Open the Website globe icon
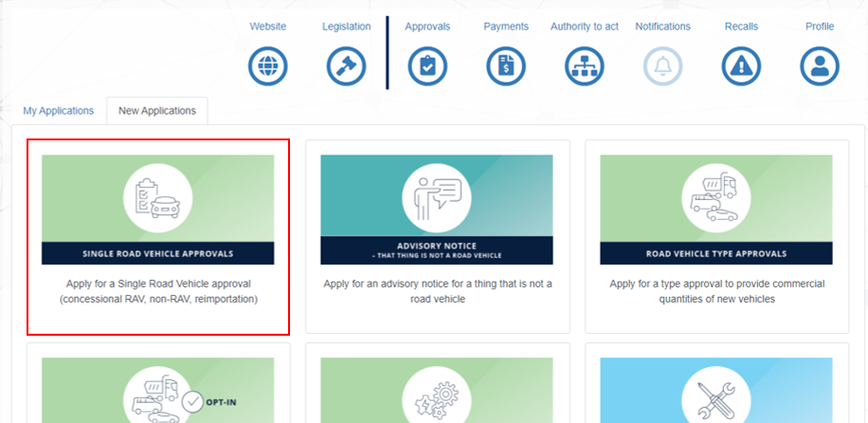This screenshot has height=423, width=868. [267, 66]
